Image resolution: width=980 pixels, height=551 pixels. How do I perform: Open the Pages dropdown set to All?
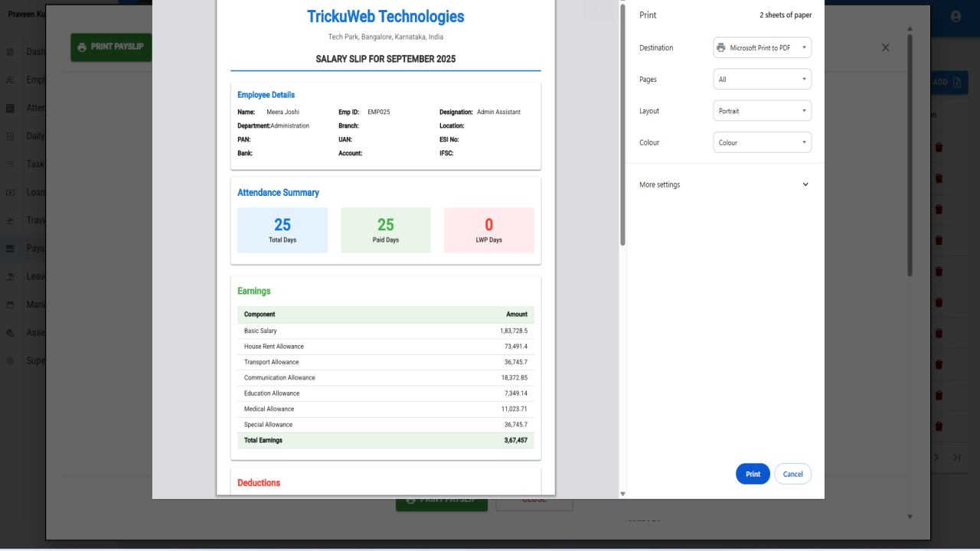762,80
